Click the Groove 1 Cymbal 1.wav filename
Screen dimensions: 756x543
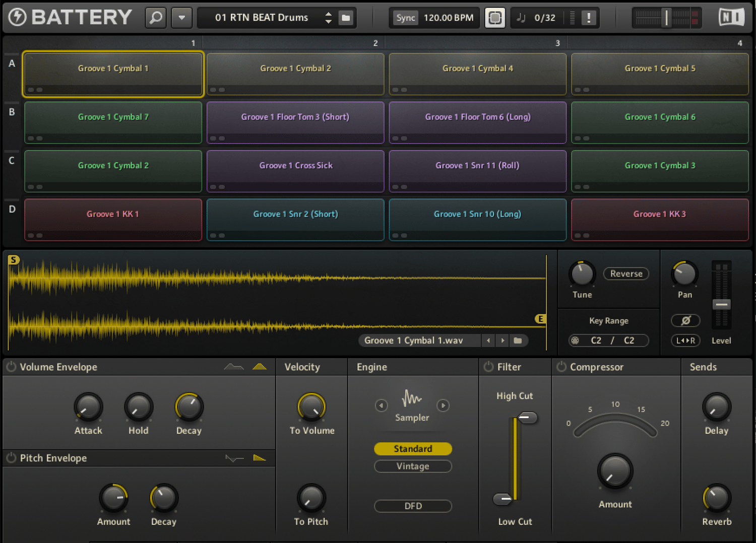click(x=413, y=341)
